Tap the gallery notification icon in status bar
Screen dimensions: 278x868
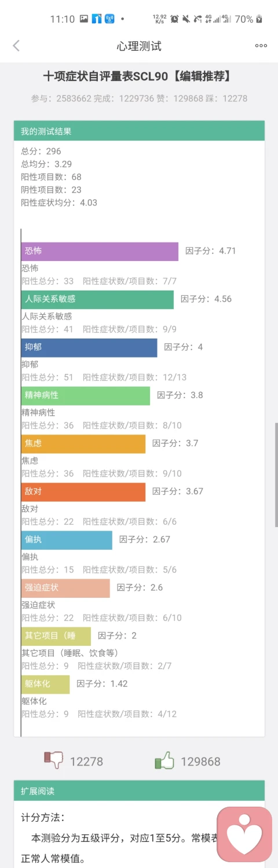point(84,19)
